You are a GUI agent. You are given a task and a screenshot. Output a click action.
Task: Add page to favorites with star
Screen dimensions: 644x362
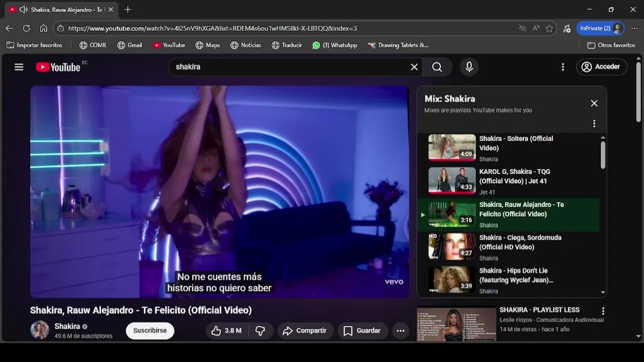coord(549,28)
